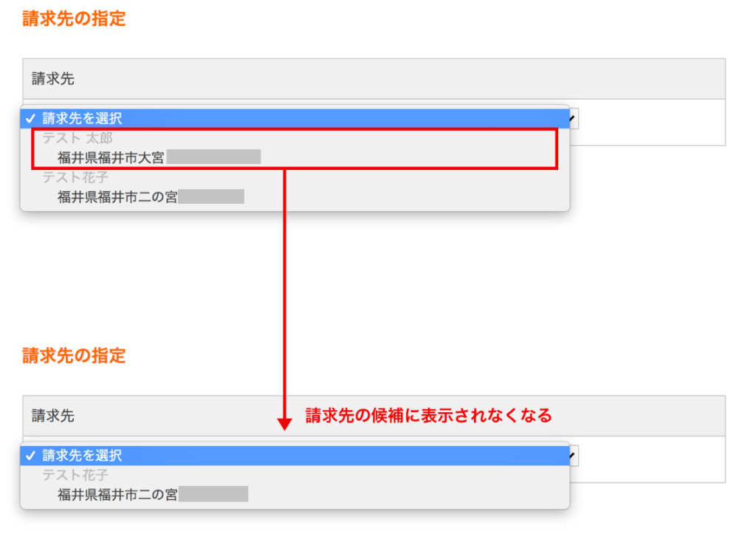Toggle the upper 請求先 select arrow
This screenshot has width=756, height=545.
coord(573,118)
